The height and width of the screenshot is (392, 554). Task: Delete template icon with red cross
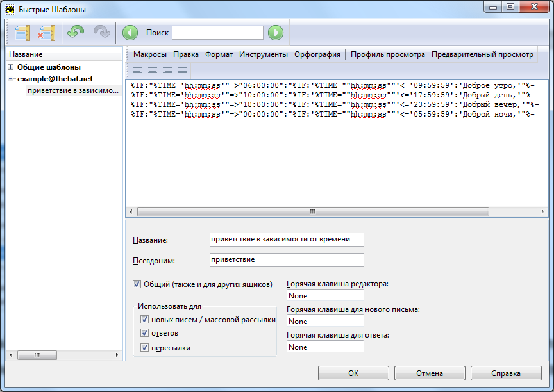pos(47,33)
